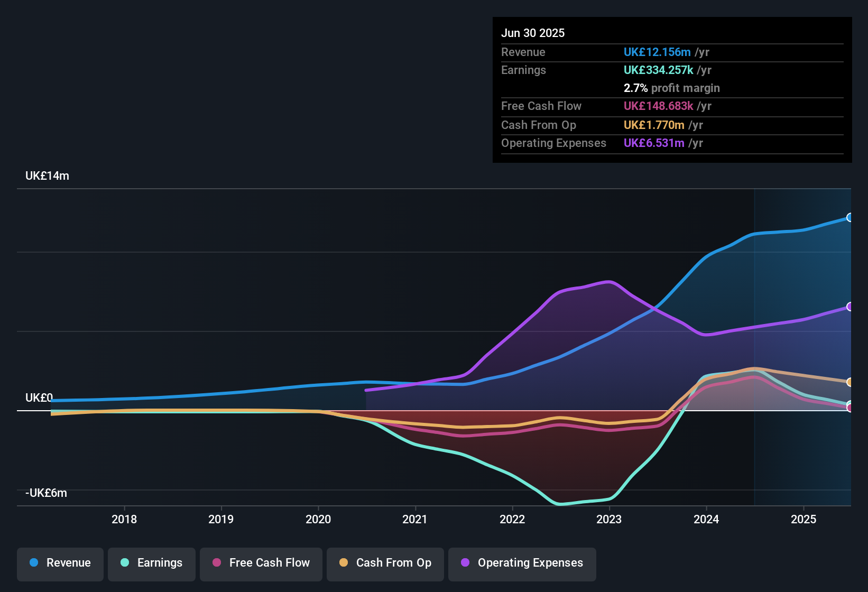This screenshot has width=868, height=592.
Task: Select the blue Revenue dot in the legend
Action: point(33,563)
